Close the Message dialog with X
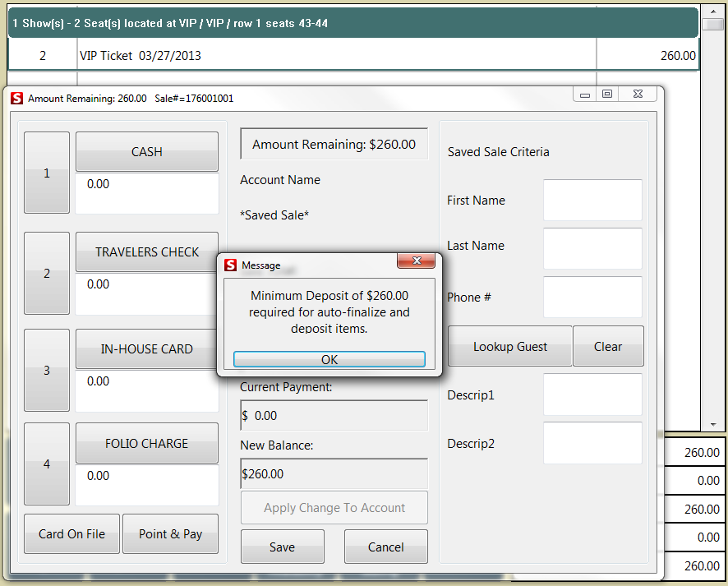 coord(416,262)
